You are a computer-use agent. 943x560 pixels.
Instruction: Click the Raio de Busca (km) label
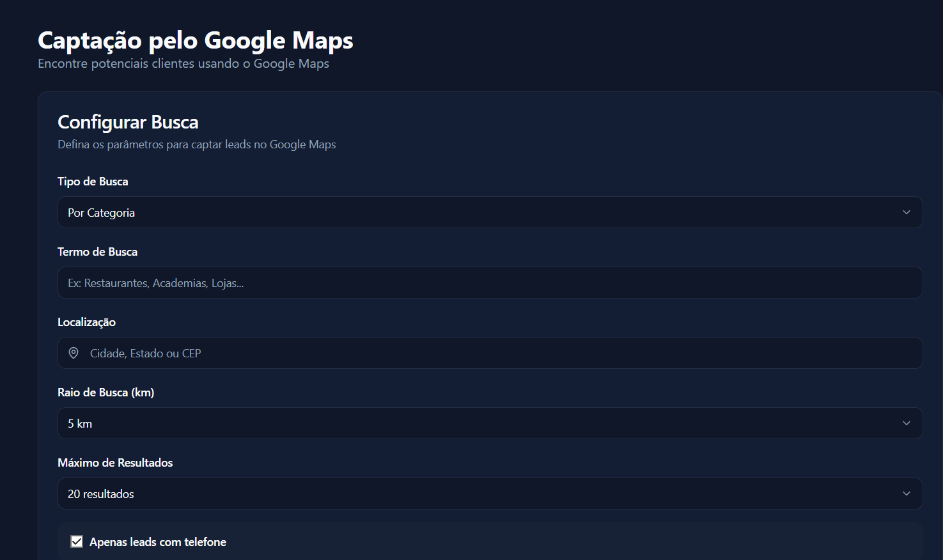point(105,393)
